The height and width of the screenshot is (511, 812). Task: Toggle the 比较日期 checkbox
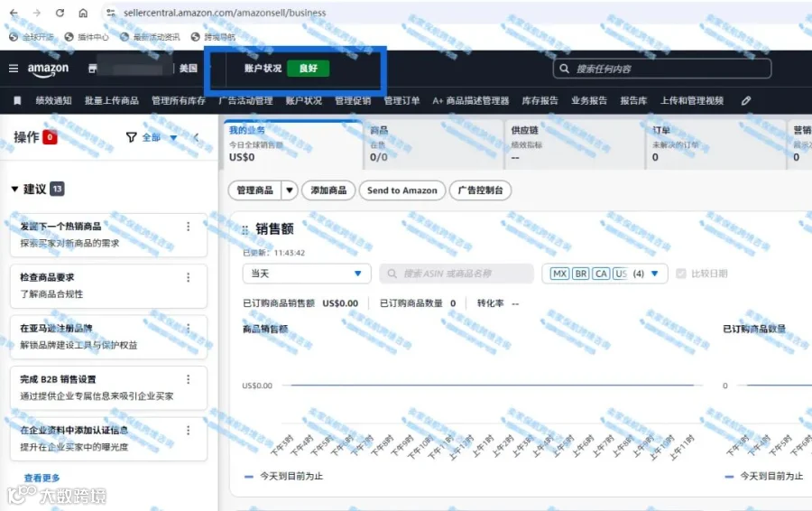pos(681,274)
